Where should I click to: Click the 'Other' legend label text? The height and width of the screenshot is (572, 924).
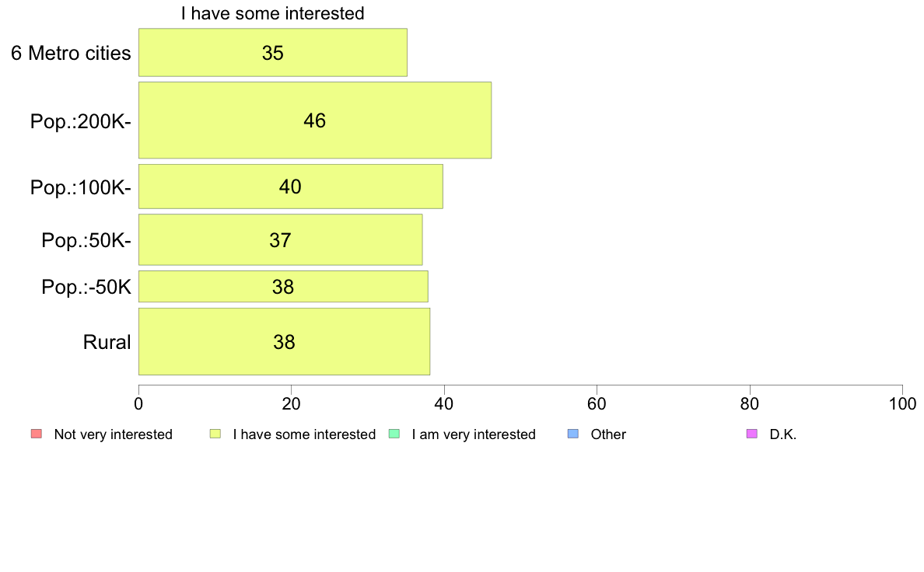click(608, 434)
